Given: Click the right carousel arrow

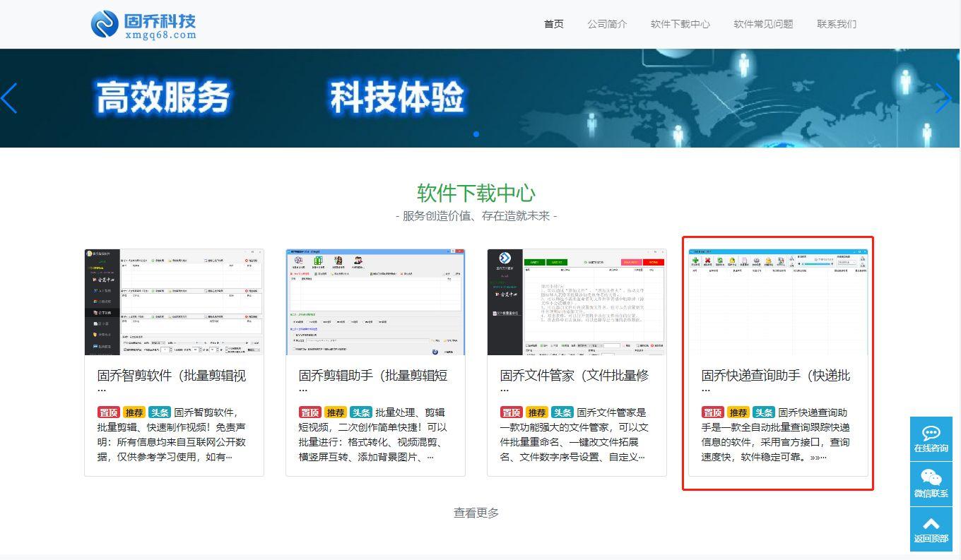Looking at the screenshot, I should (944, 99).
